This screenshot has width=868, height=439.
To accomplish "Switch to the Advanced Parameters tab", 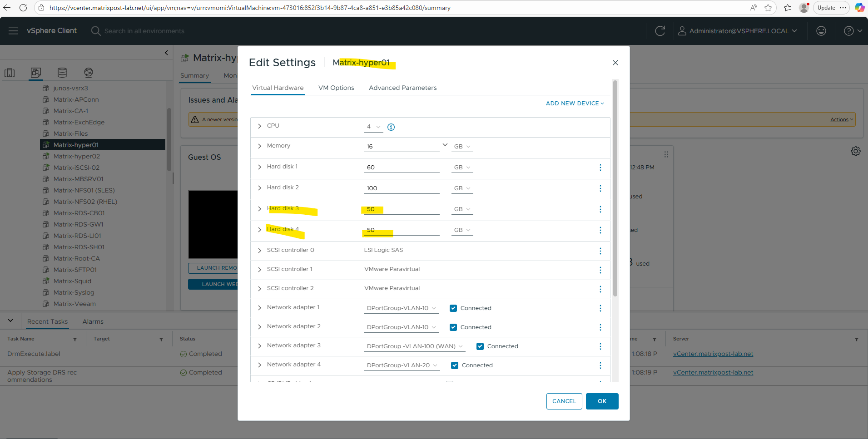I will (x=403, y=88).
